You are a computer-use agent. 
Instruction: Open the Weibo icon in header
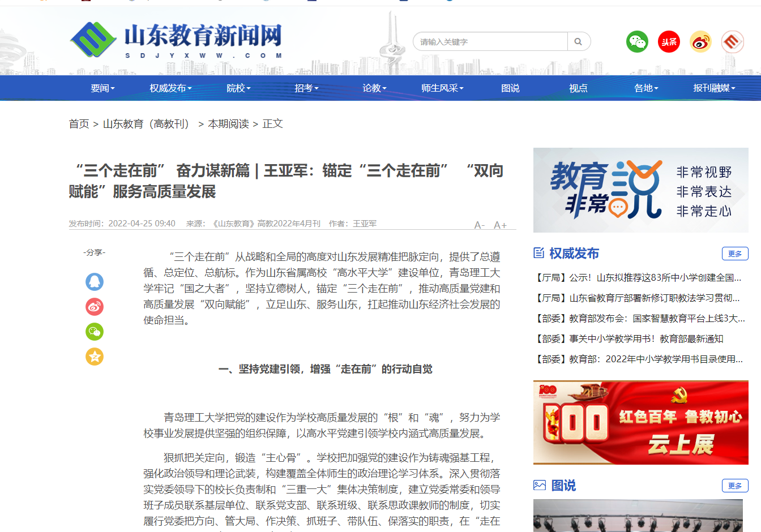[x=700, y=42]
